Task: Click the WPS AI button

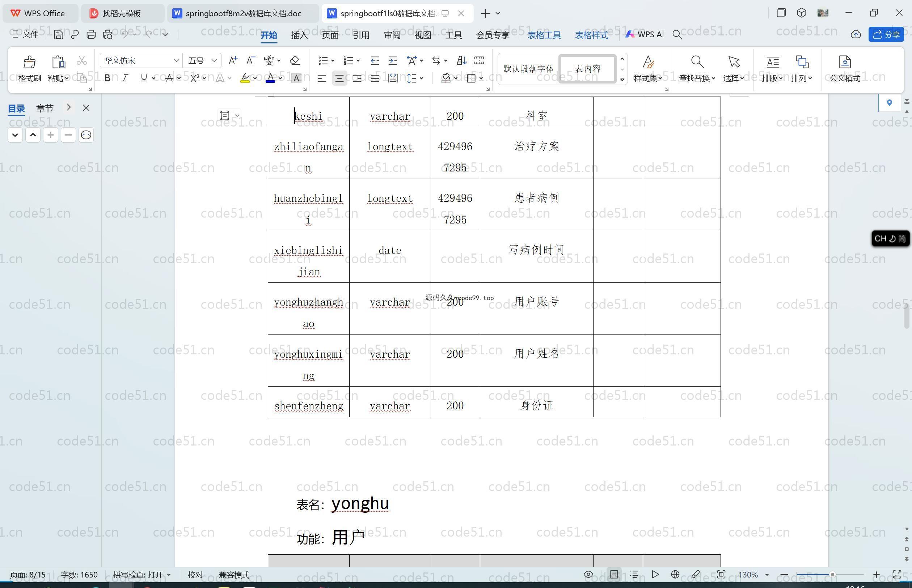Action: point(645,34)
